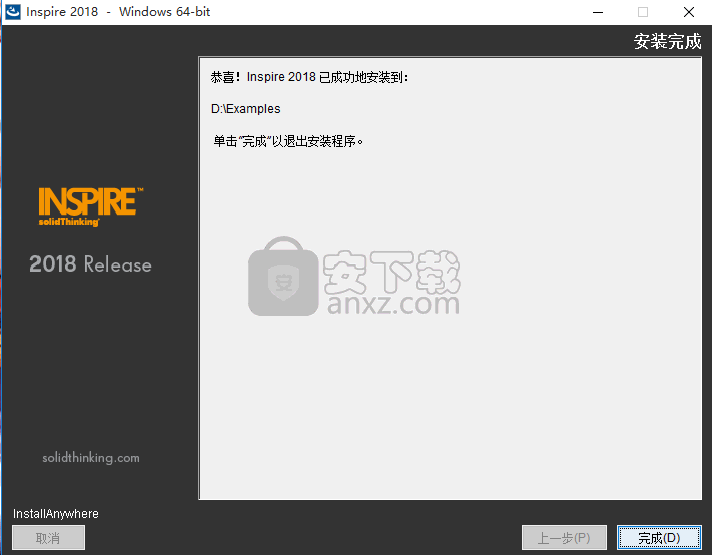
Task: Click the 完成(D) finish button
Action: coord(659,538)
